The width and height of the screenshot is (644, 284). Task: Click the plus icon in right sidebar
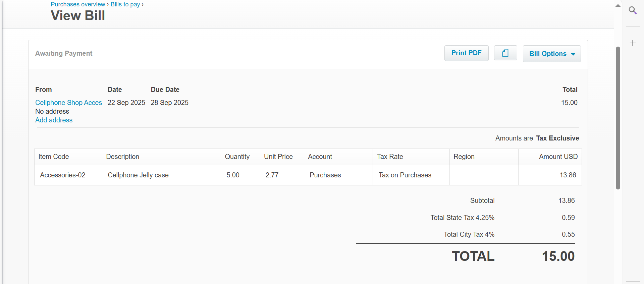(633, 43)
